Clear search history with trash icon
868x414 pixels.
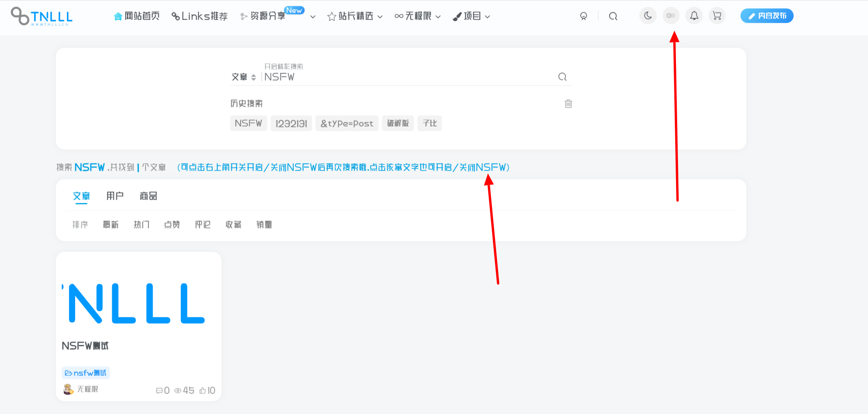(x=568, y=104)
